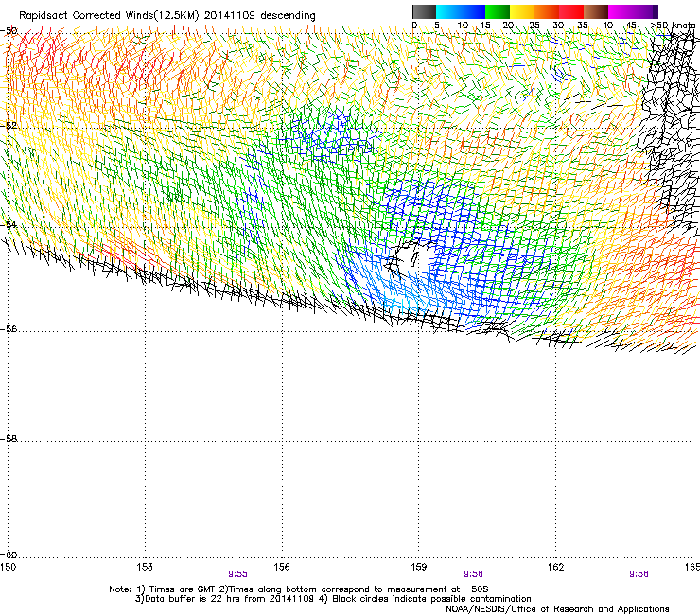Click the NOAA/NESDIS credit text
The image size is (700, 615).
click(557, 609)
